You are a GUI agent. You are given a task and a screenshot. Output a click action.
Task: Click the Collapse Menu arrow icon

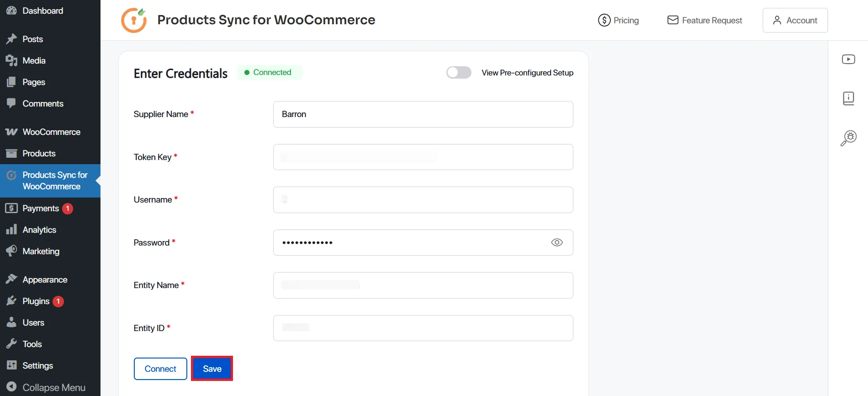point(11,387)
